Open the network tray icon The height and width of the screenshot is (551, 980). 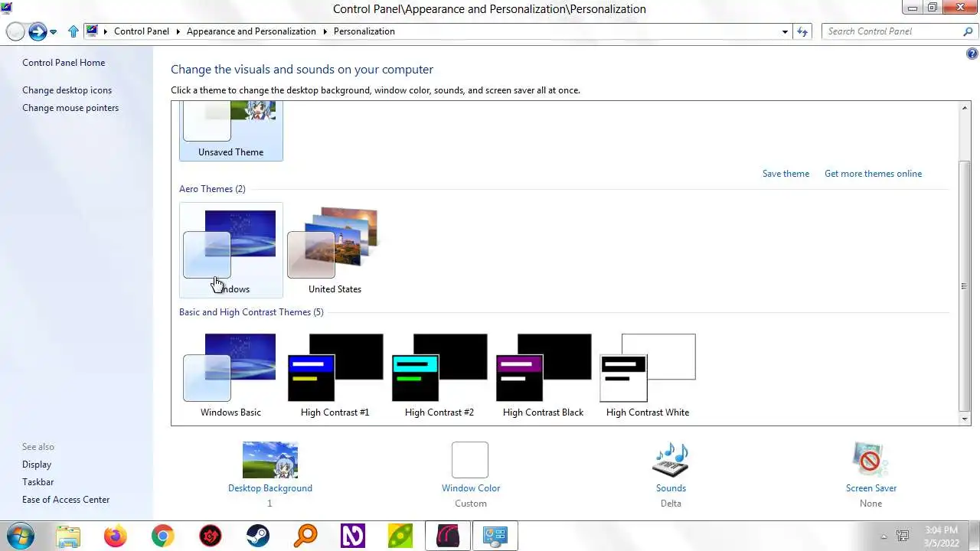tap(903, 536)
